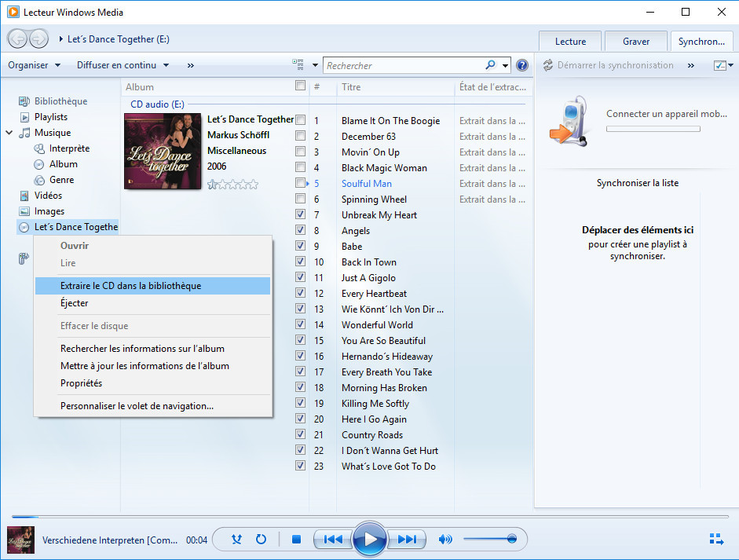Image resolution: width=739 pixels, height=560 pixels.
Task: Click the Images picture icon
Action: (x=24, y=211)
